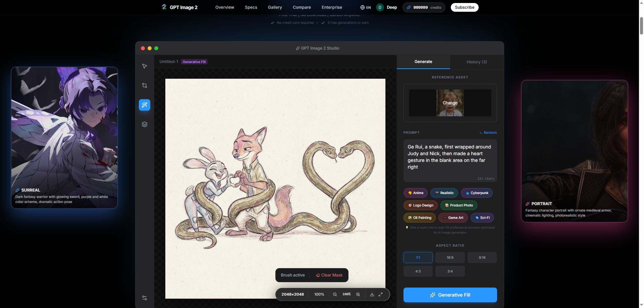Open the EN language selector
This screenshot has width=644, height=308.
[366, 7]
